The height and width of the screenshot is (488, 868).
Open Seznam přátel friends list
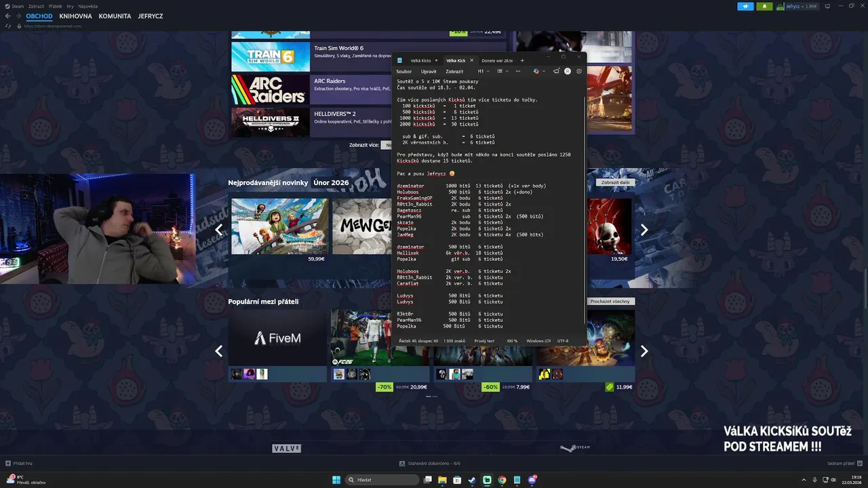(x=844, y=464)
